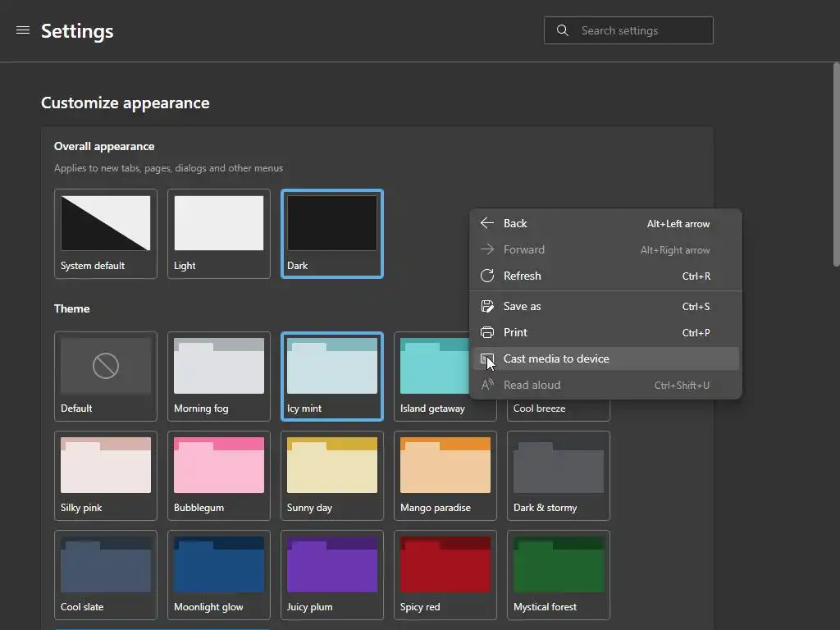
Task: Apply the Spicy red theme
Action: (x=445, y=574)
